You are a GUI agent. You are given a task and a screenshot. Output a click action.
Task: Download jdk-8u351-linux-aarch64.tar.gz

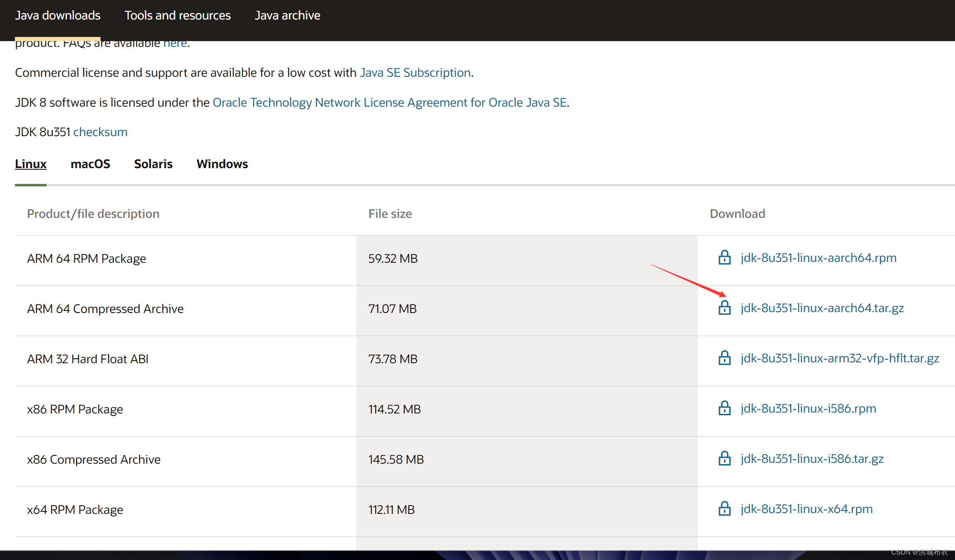822,308
